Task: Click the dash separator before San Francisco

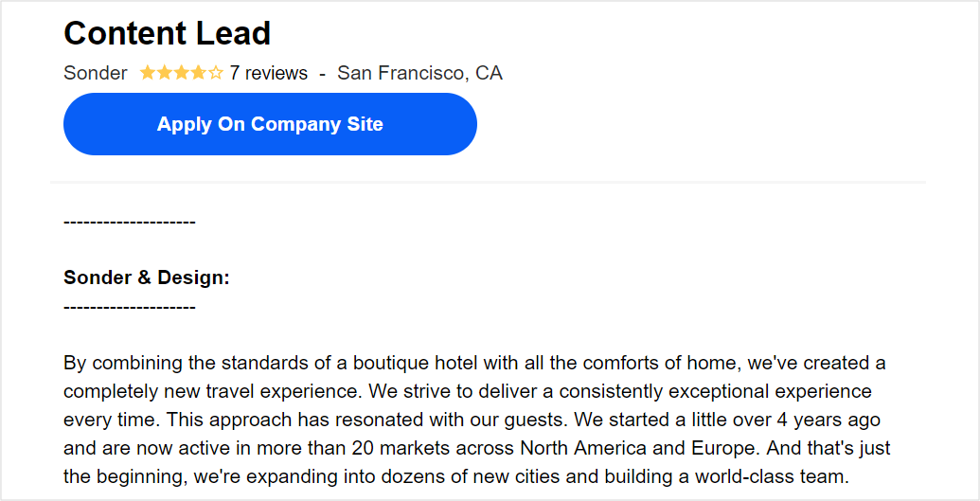Action: point(323,74)
